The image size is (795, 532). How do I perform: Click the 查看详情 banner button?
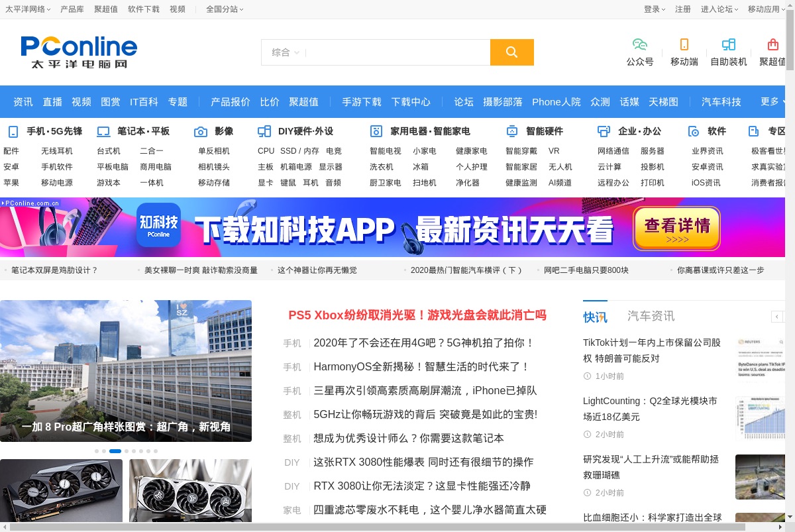tap(677, 229)
